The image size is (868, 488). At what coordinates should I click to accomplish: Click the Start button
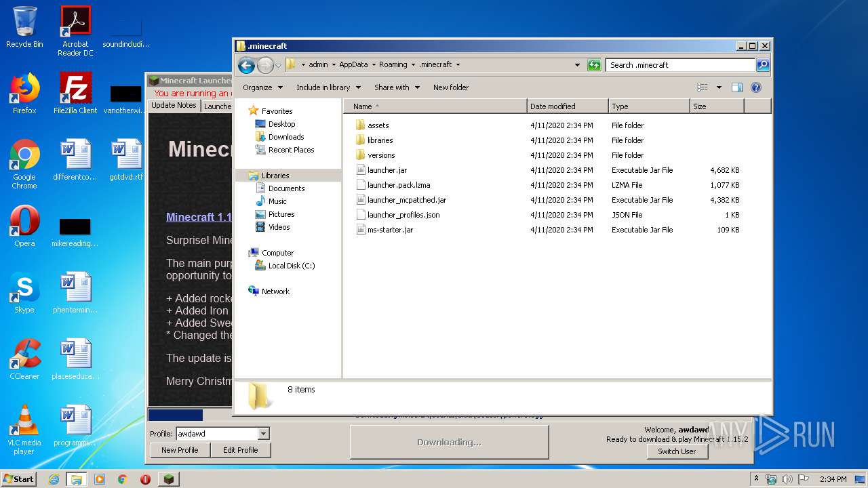tap(19, 479)
